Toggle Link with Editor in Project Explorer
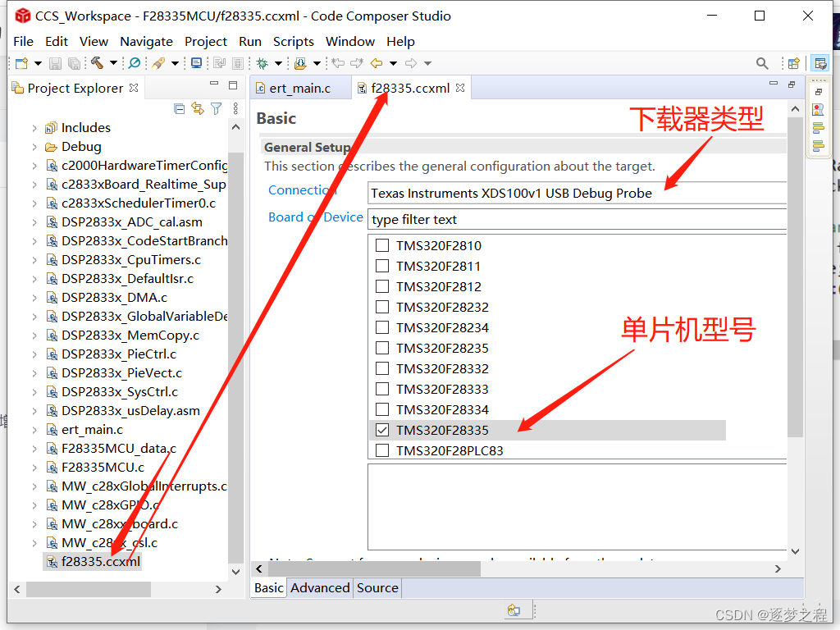The height and width of the screenshot is (630, 840). (x=198, y=108)
